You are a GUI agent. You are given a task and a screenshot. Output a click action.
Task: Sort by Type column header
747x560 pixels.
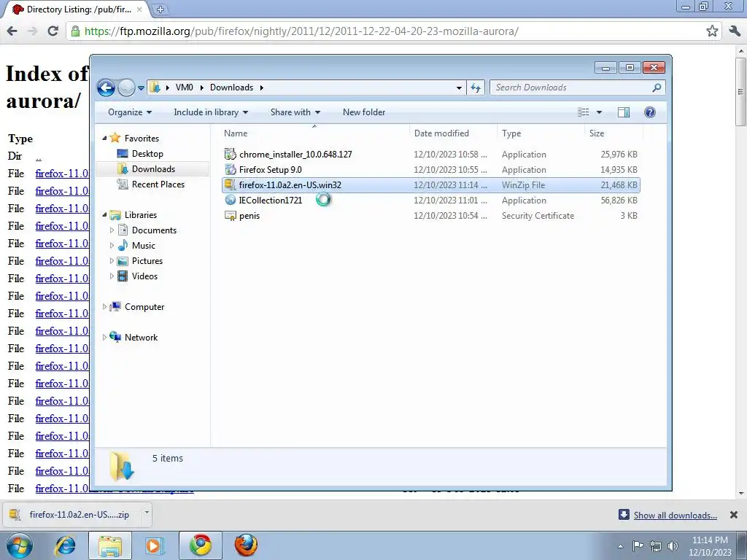pos(541,133)
